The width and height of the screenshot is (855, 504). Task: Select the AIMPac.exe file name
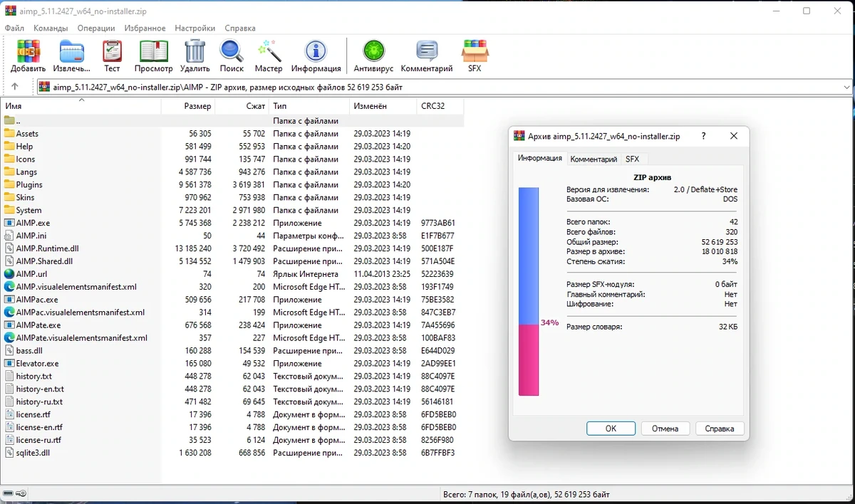point(38,300)
